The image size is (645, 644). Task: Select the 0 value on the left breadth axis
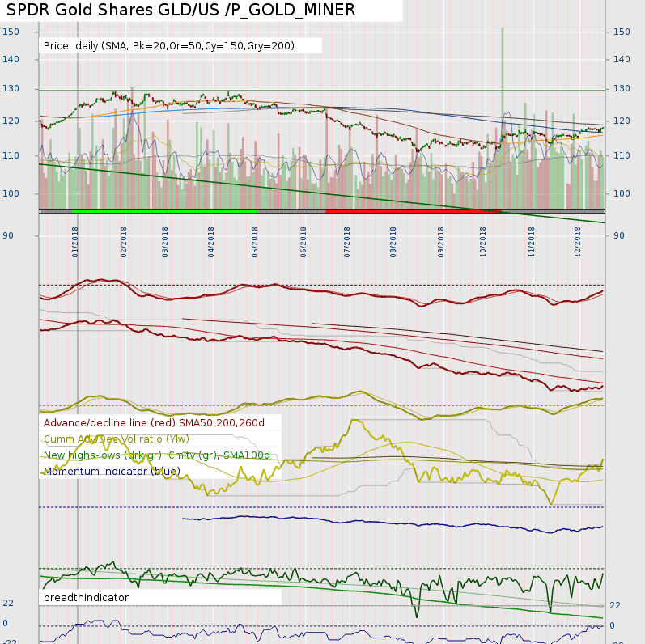pyautogui.click(x=5, y=623)
